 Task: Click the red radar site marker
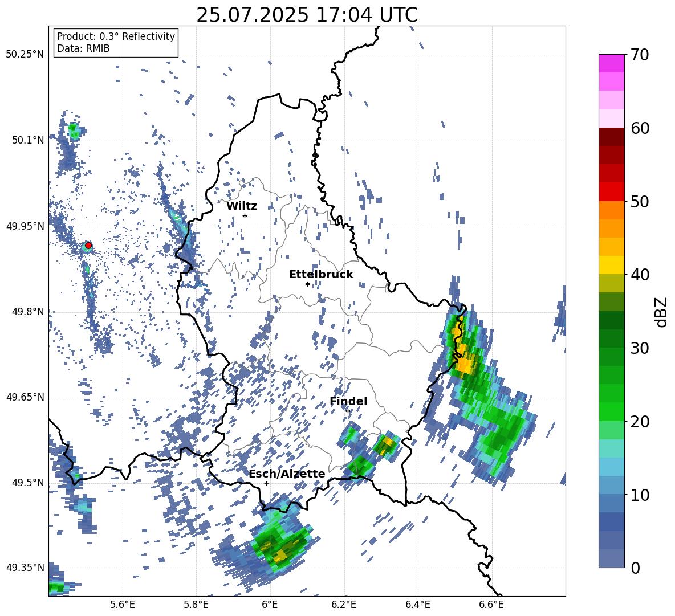click(88, 245)
